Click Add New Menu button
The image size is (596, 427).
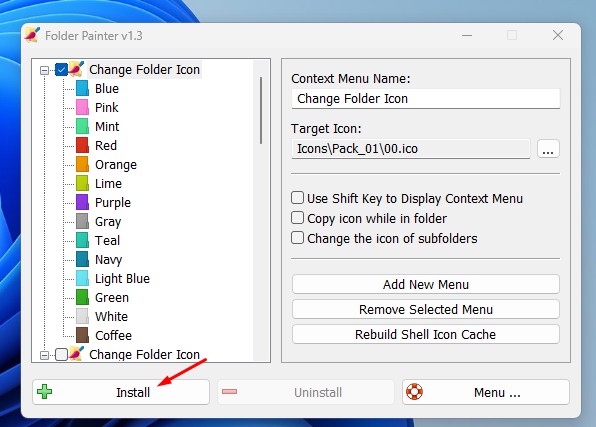click(x=426, y=284)
